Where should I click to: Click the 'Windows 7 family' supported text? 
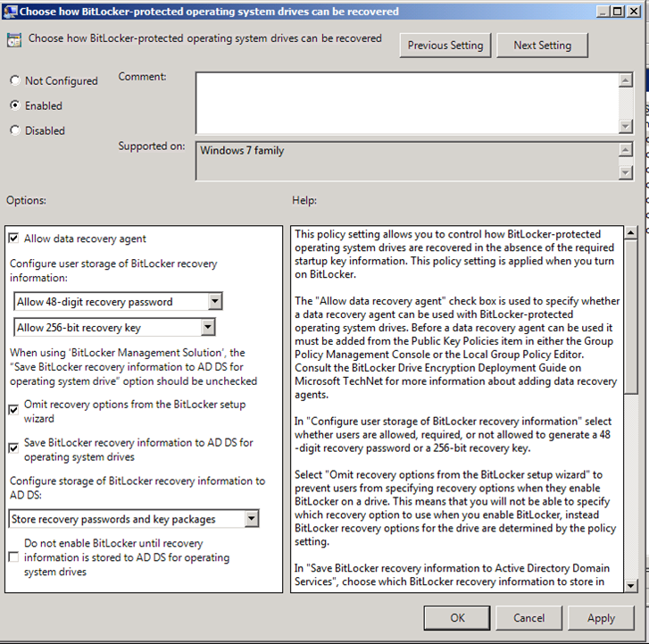[242, 150]
